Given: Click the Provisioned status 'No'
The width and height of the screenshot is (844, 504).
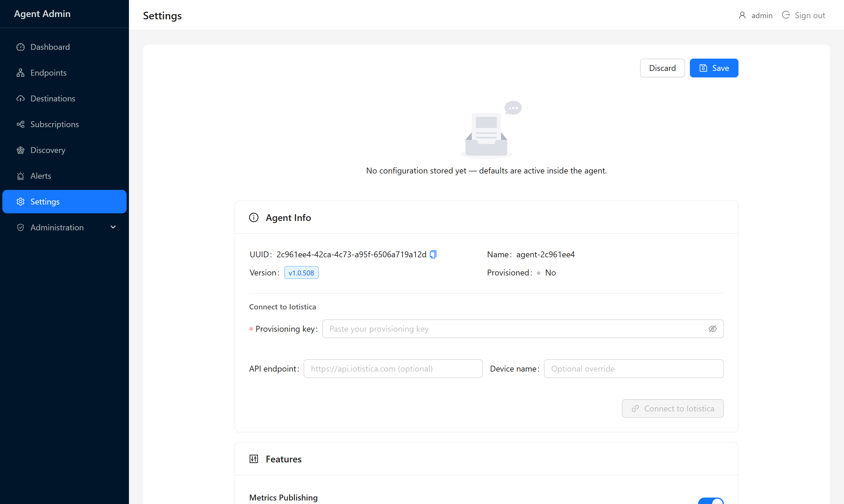Looking at the screenshot, I should (550, 273).
